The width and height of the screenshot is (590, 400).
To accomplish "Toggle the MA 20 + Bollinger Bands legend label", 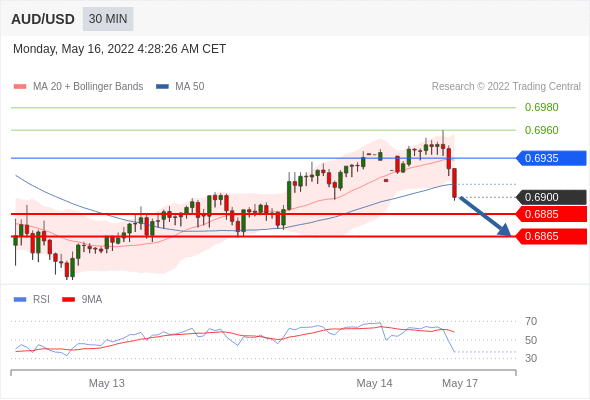I will (88, 87).
